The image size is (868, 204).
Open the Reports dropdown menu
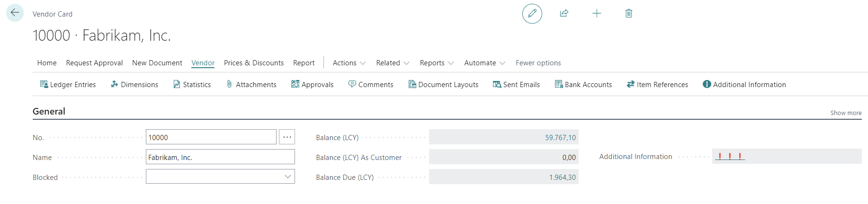point(437,63)
